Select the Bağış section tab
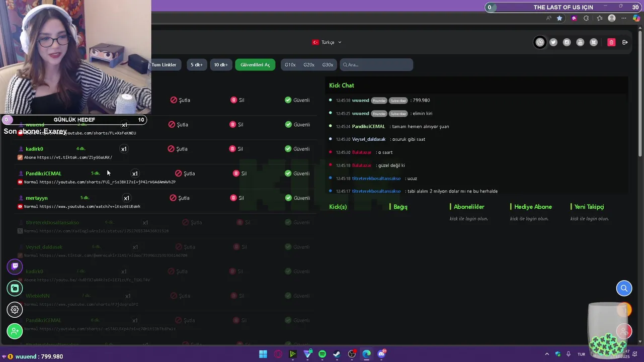This screenshot has height=362, width=644. (400, 207)
